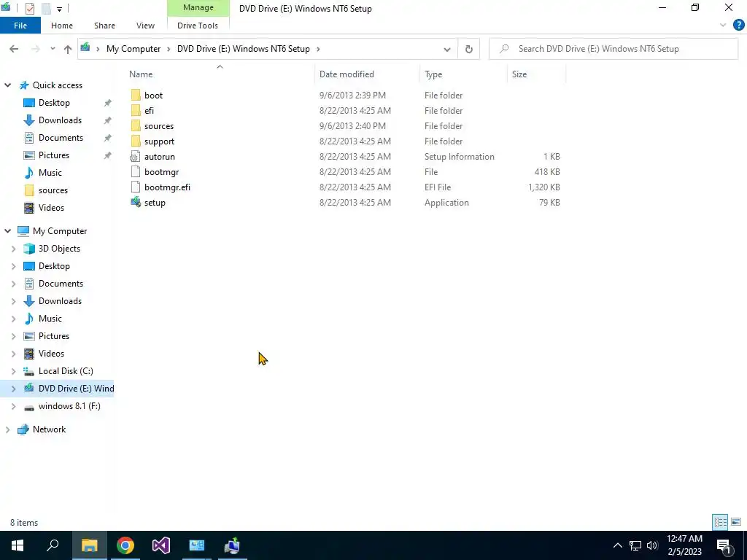Click the 1,320 KB size cell
The width and height of the screenshot is (747, 560).
pos(543,187)
